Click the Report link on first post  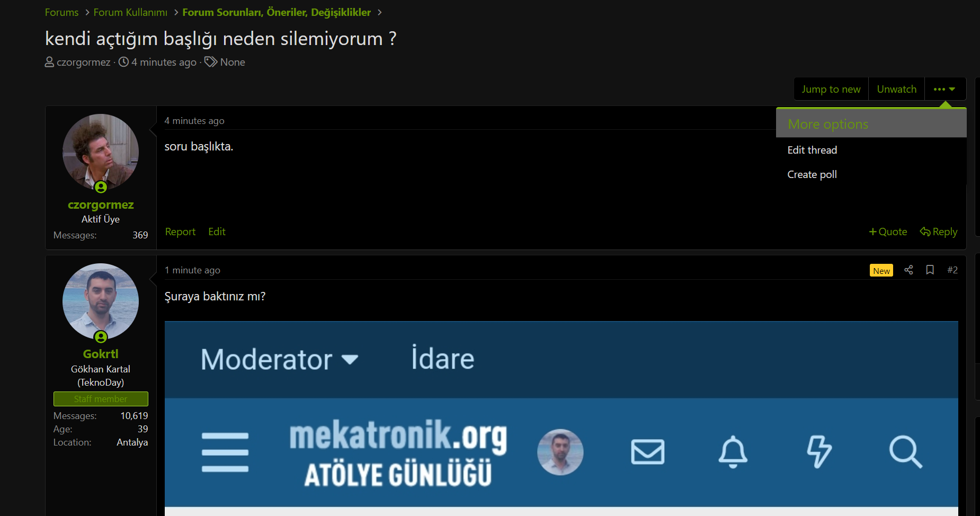click(180, 232)
